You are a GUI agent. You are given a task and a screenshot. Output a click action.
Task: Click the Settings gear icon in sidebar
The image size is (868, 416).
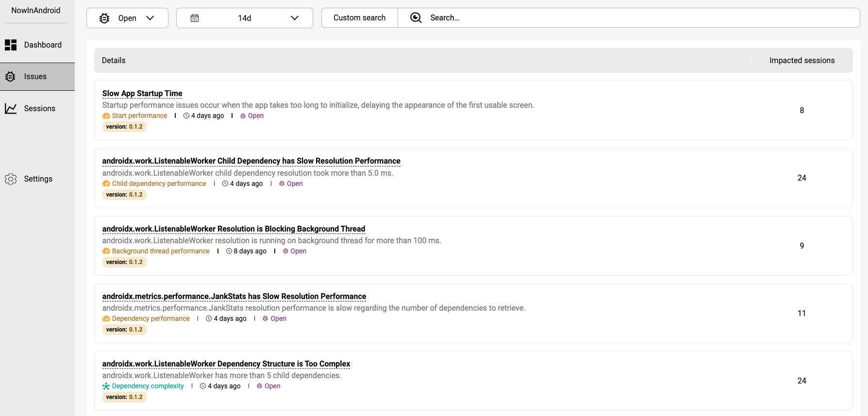11,179
